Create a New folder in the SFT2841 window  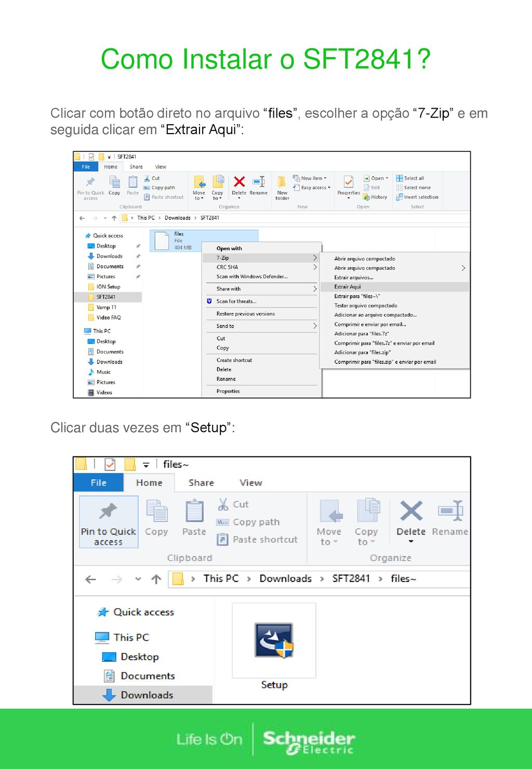coord(282,188)
